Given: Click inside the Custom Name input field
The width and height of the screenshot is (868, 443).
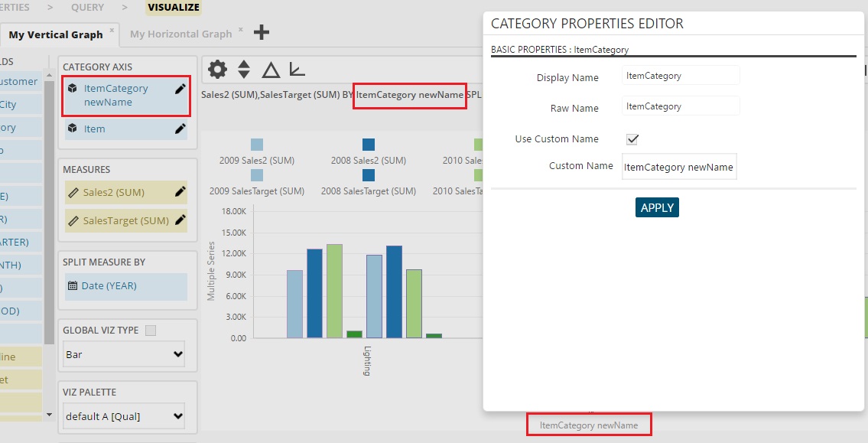Looking at the screenshot, I should pos(678,166).
